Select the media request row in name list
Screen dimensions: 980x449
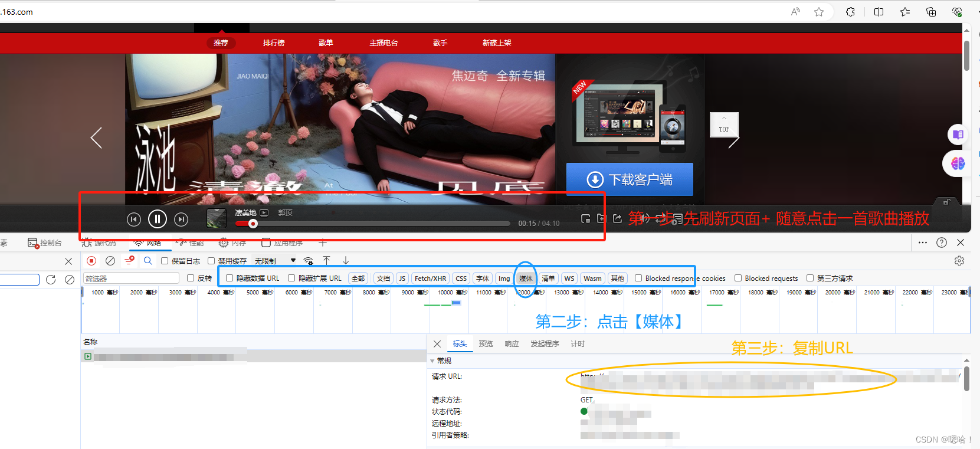pyautogui.click(x=254, y=357)
